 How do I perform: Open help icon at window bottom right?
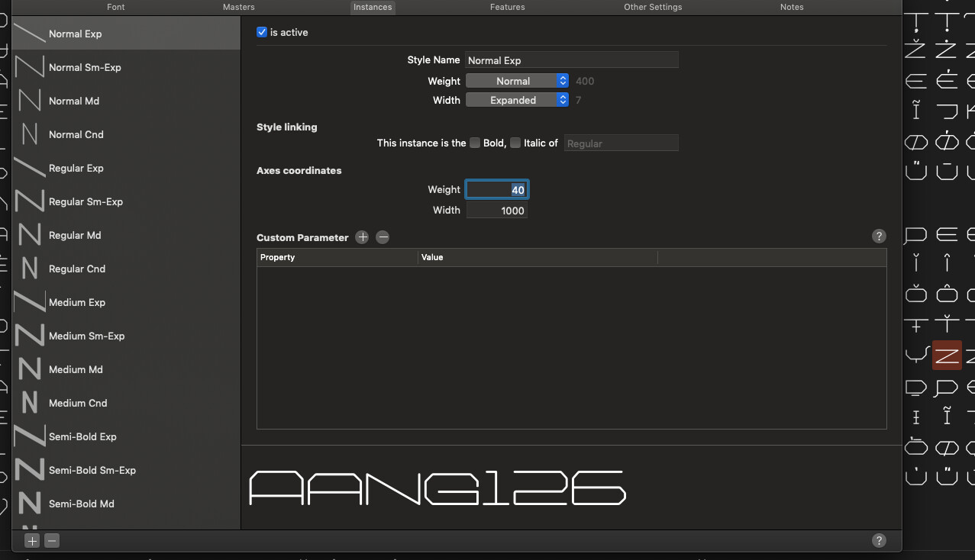[879, 541]
